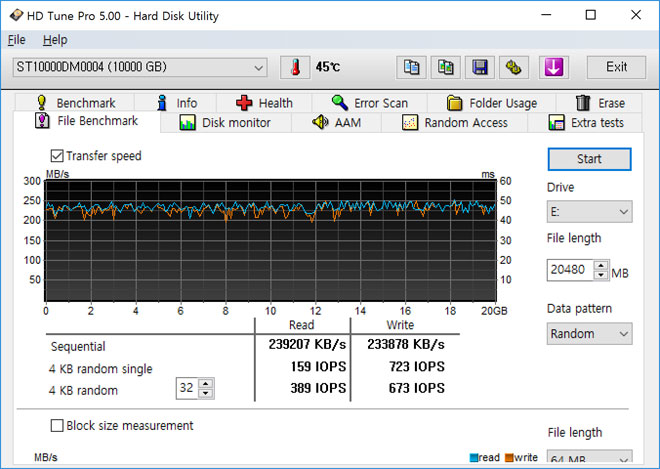
Task: Click the 673 IOPS write value
Action: [x=417, y=388]
